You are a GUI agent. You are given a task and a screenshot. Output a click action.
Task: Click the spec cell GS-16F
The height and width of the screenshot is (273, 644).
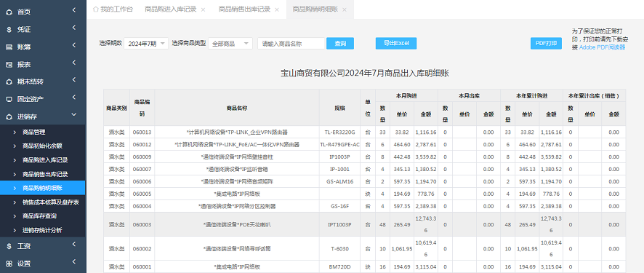coord(339,207)
